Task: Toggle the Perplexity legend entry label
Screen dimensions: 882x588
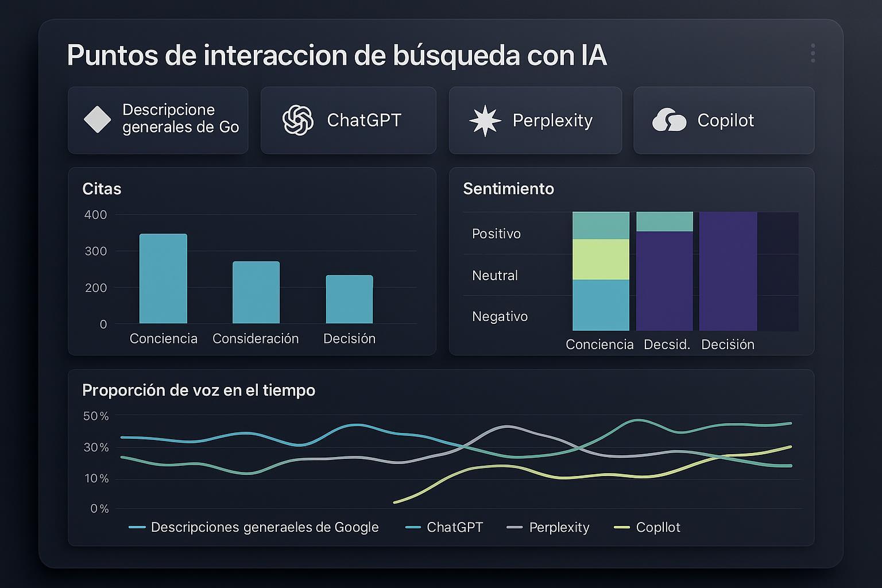Action: [x=559, y=528]
